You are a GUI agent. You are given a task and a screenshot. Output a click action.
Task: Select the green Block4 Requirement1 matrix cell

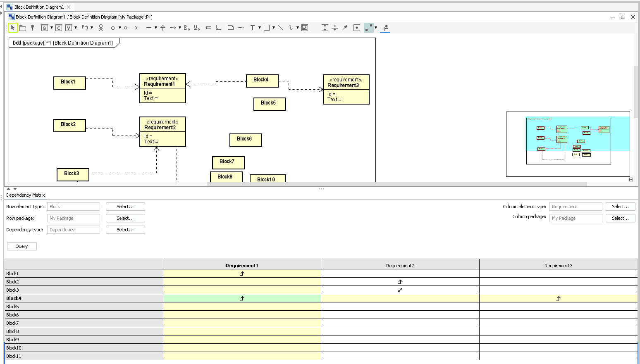click(242, 298)
